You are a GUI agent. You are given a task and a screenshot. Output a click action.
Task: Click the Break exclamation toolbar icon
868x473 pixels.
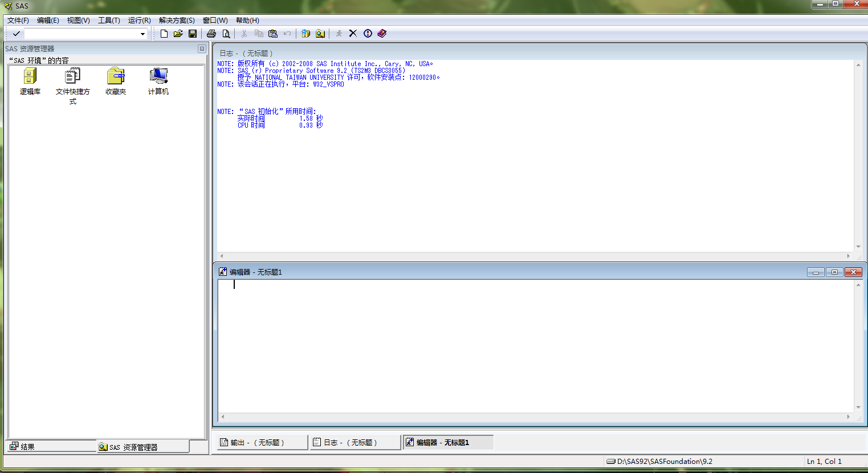pos(368,34)
